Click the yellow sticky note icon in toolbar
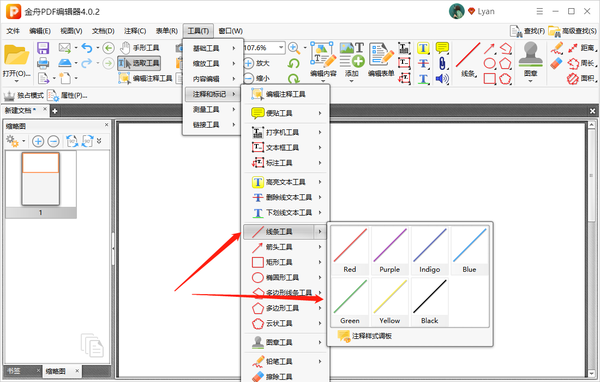The height and width of the screenshot is (382, 600). click(442, 48)
